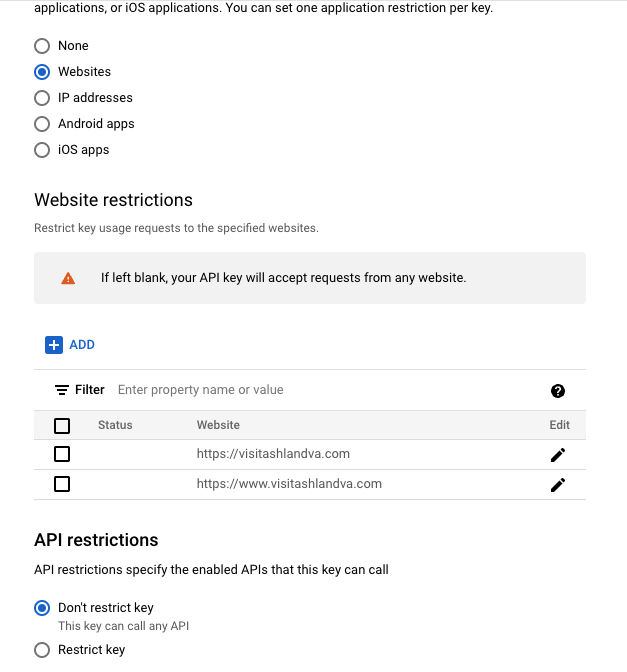Choose the iOS apps restriction
Screen dimensions: 627x672
pyautogui.click(x=42, y=150)
